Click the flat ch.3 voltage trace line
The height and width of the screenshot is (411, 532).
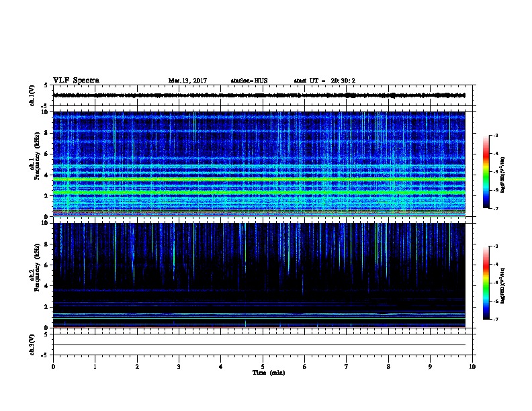(x=259, y=345)
